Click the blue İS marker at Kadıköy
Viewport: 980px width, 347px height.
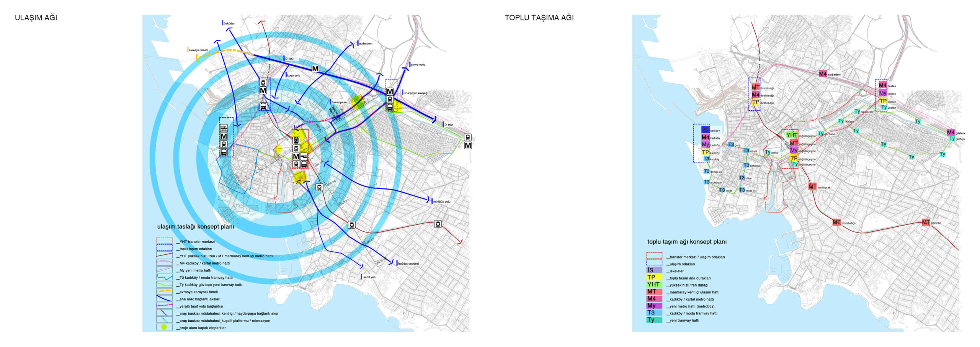pos(705,130)
